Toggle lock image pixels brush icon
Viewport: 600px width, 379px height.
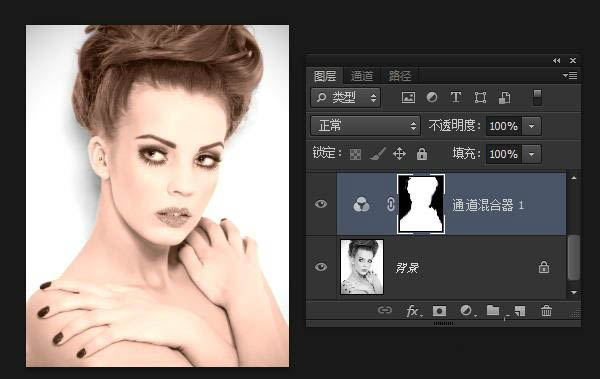(377, 154)
